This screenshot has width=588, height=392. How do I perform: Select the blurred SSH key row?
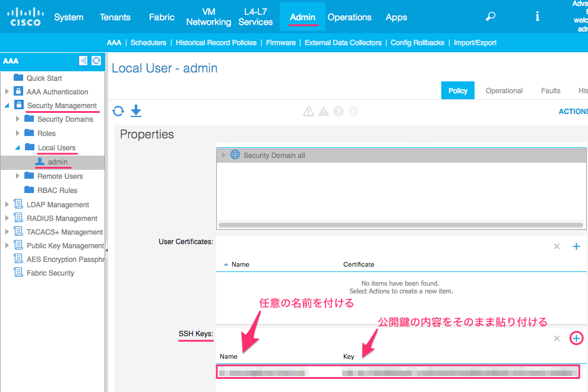[x=399, y=372]
